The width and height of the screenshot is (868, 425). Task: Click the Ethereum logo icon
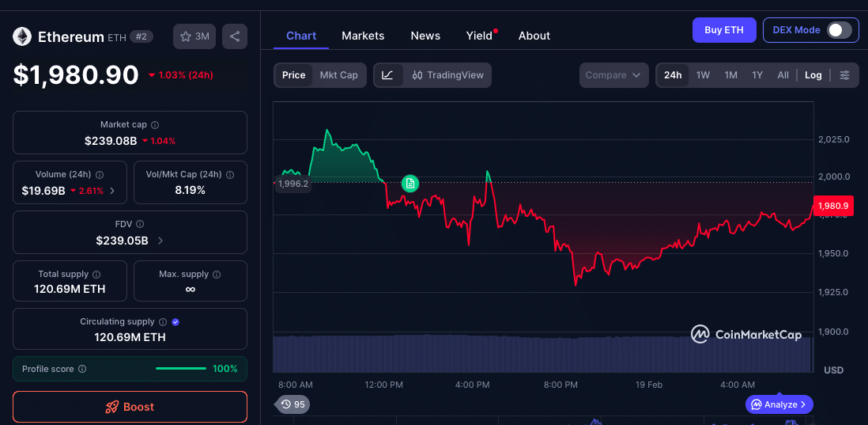[x=23, y=37]
